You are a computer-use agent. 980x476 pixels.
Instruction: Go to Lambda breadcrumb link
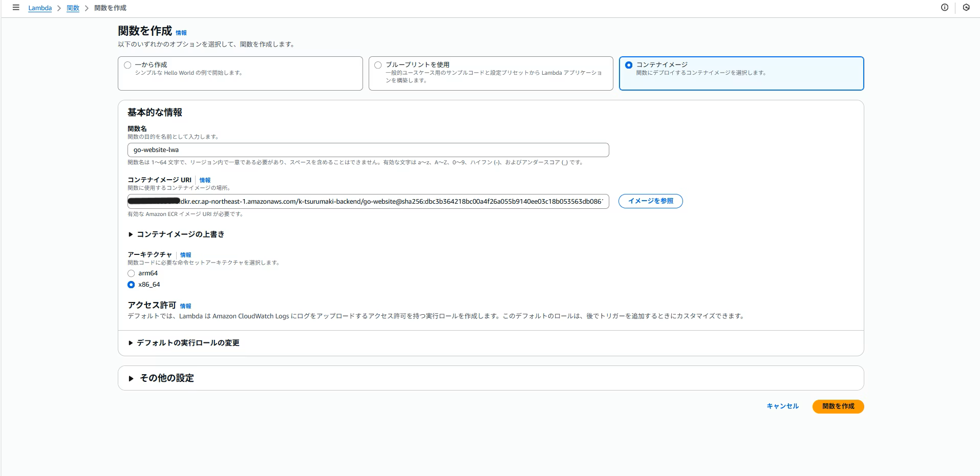coord(40,8)
